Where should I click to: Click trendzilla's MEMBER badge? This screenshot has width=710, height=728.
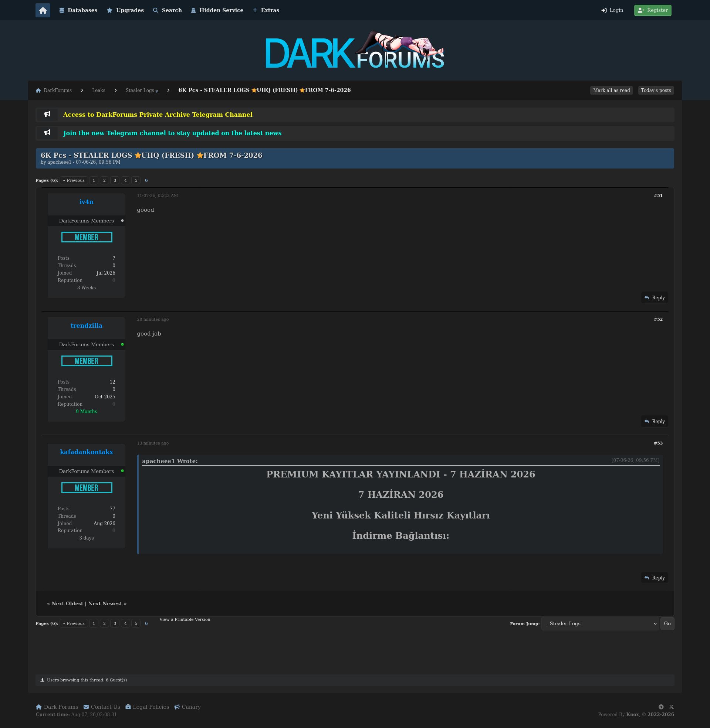[x=87, y=361]
